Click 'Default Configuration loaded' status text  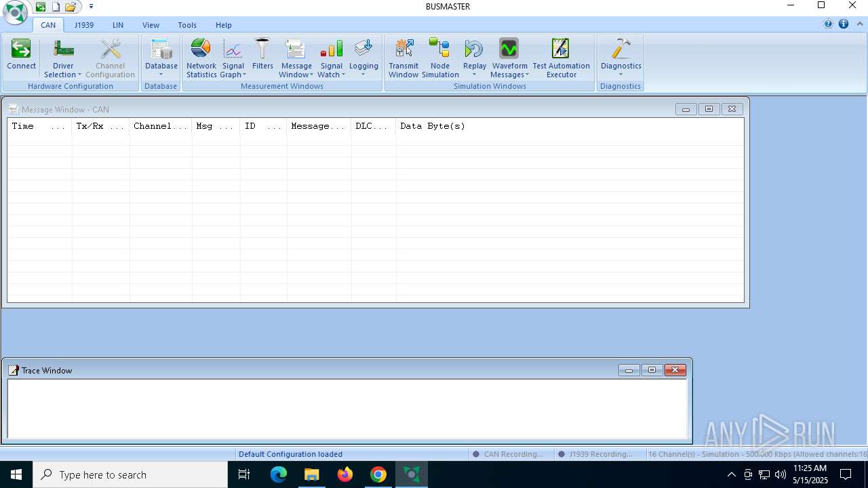point(290,454)
